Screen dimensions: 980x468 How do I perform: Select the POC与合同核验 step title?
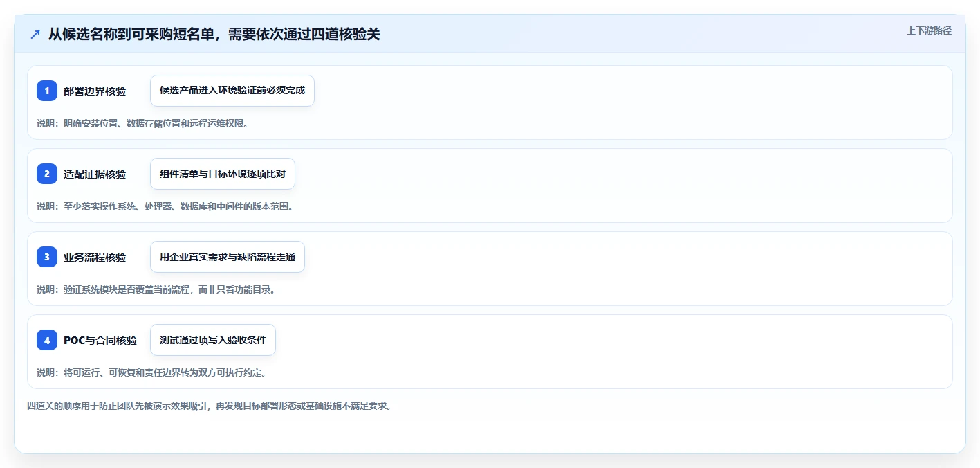click(x=100, y=340)
